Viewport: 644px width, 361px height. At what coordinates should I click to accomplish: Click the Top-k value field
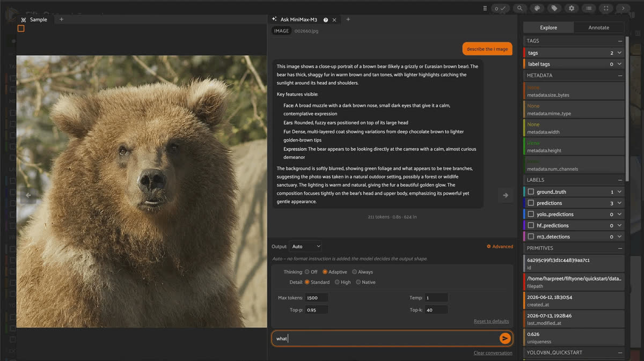coord(436,310)
